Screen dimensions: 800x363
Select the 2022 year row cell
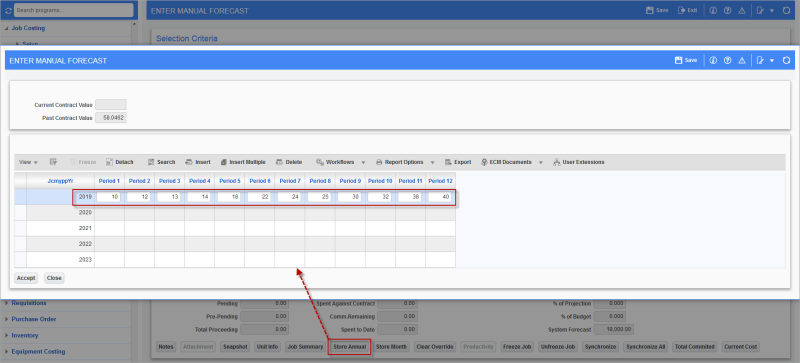pyautogui.click(x=60, y=244)
